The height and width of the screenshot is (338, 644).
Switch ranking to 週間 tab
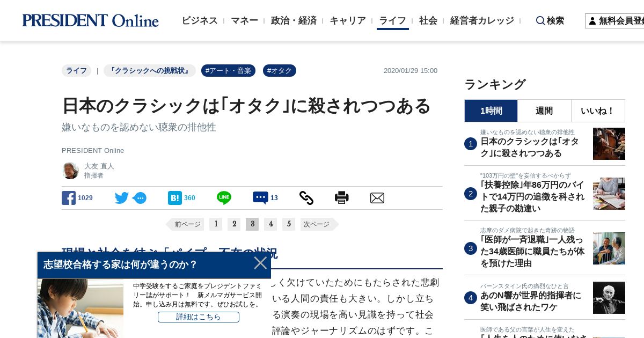(x=544, y=111)
